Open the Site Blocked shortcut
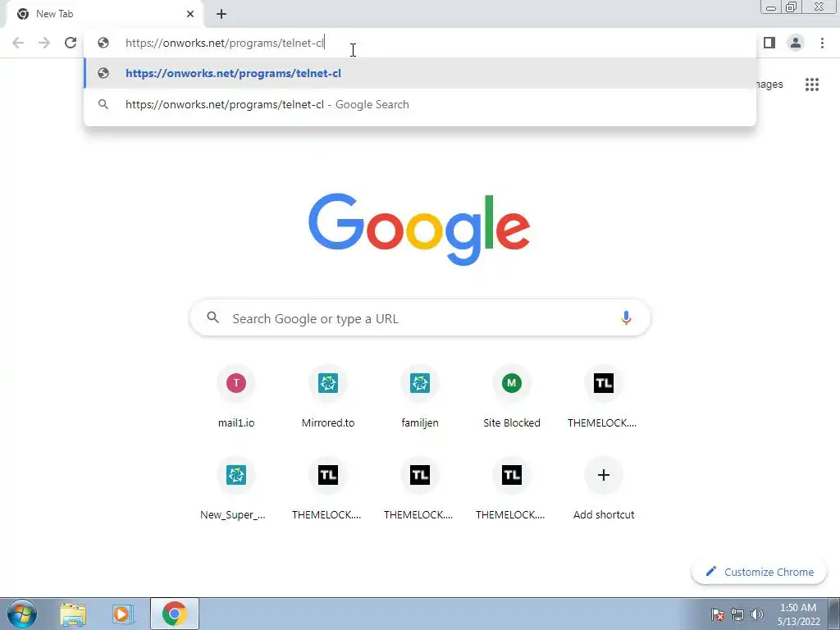Image resolution: width=840 pixels, height=630 pixels. point(512,396)
